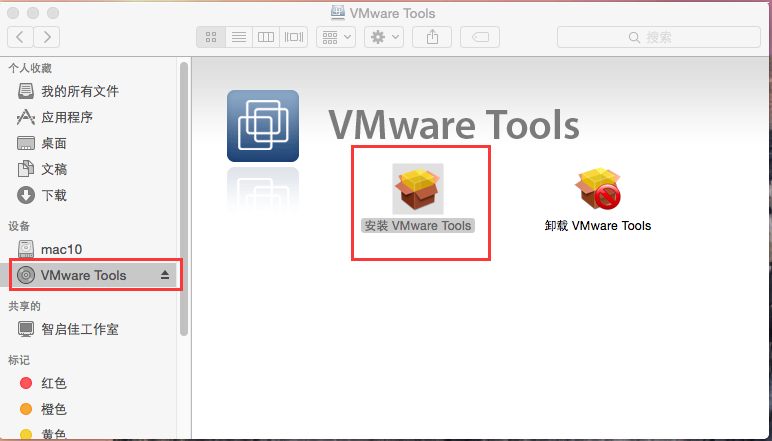This screenshot has width=772, height=441.
Task: Click the 安装 VMware Tools package icon
Action: pyautogui.click(x=418, y=189)
